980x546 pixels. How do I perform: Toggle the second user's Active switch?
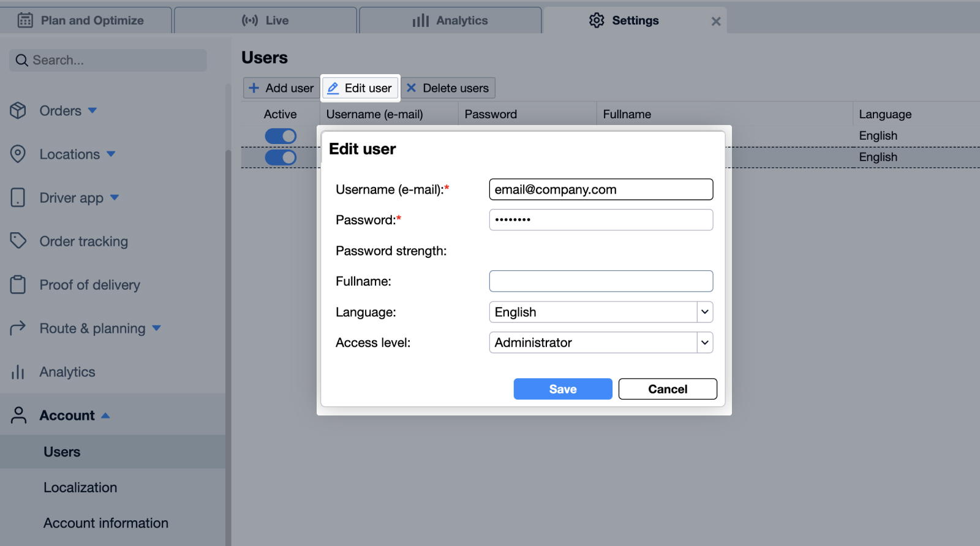[x=281, y=157]
